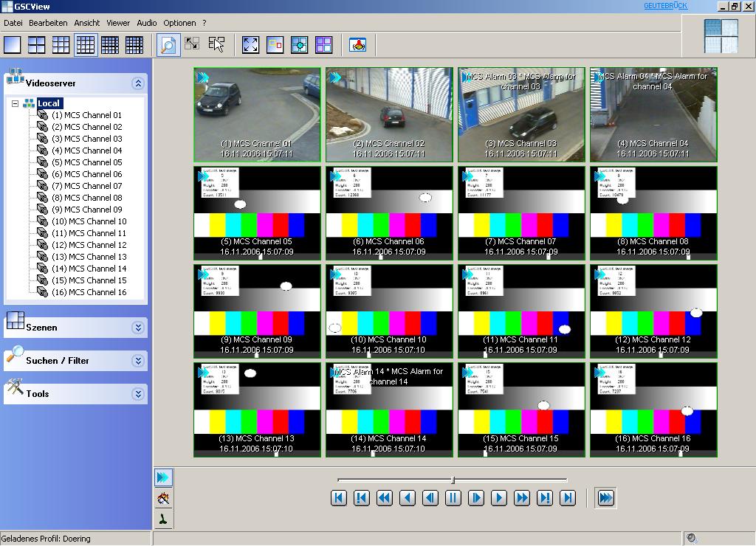
Task: Toggle the live stream side-panel button
Action: tap(163, 478)
